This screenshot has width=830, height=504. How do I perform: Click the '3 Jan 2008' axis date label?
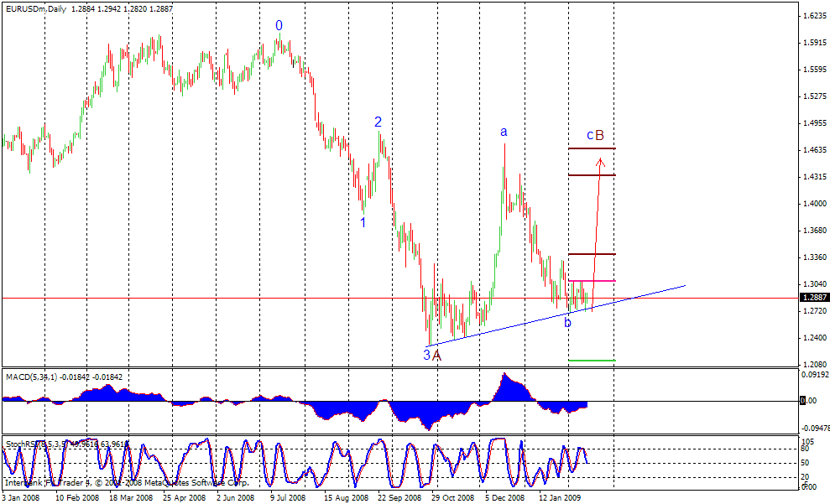point(19,496)
